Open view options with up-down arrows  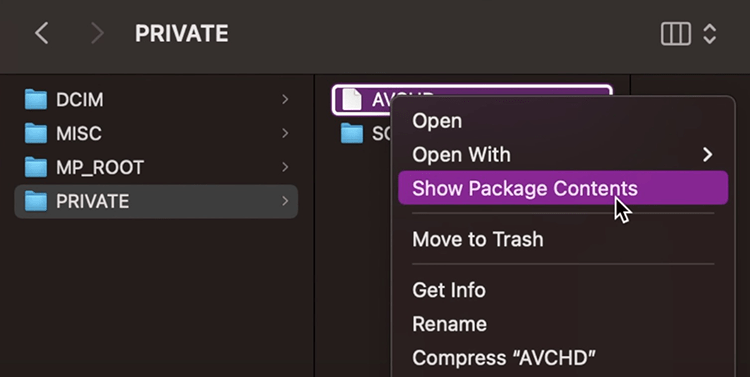(x=709, y=34)
